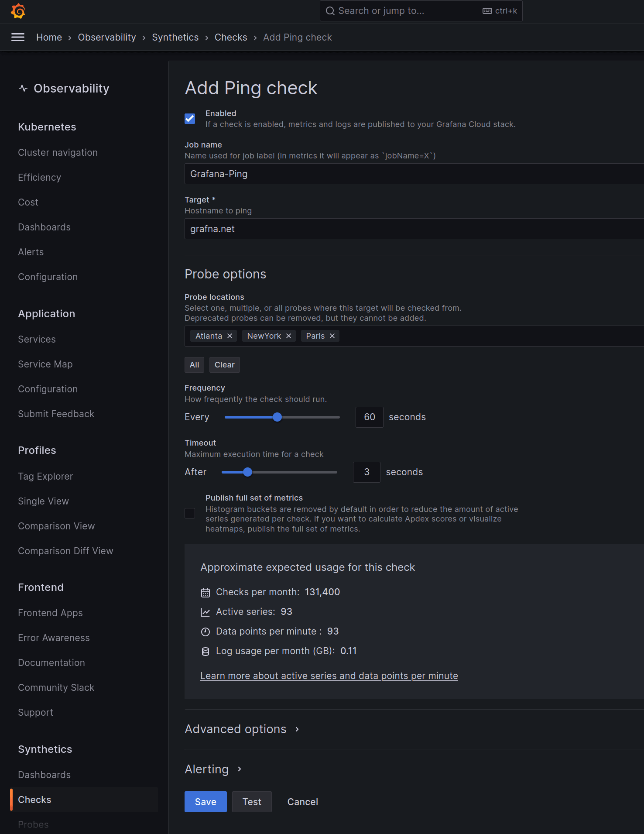This screenshot has width=644, height=834.
Task: Remove the Paris probe tag
Action: 332,336
